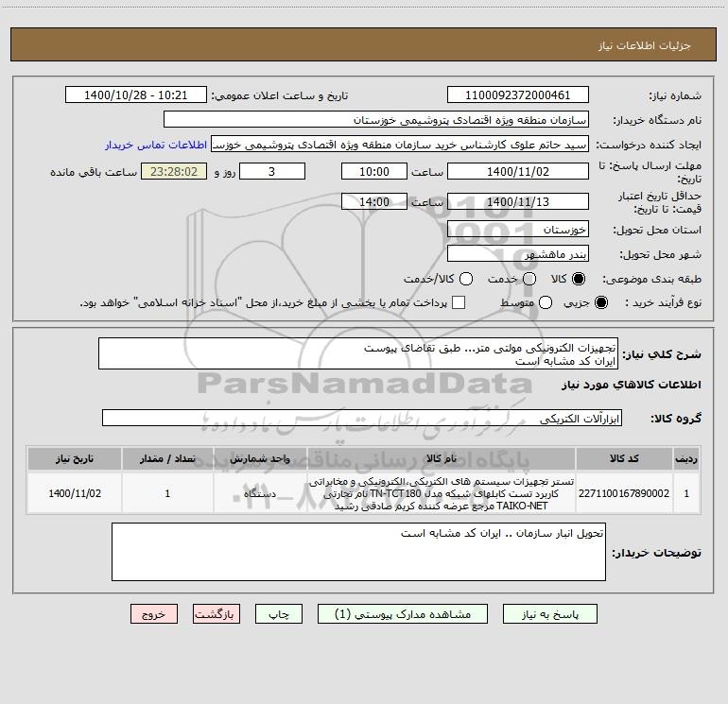728x704 pixels.
Task: Click the اطلاعات کالاهای مورد نیاز heading
Action: (x=631, y=385)
